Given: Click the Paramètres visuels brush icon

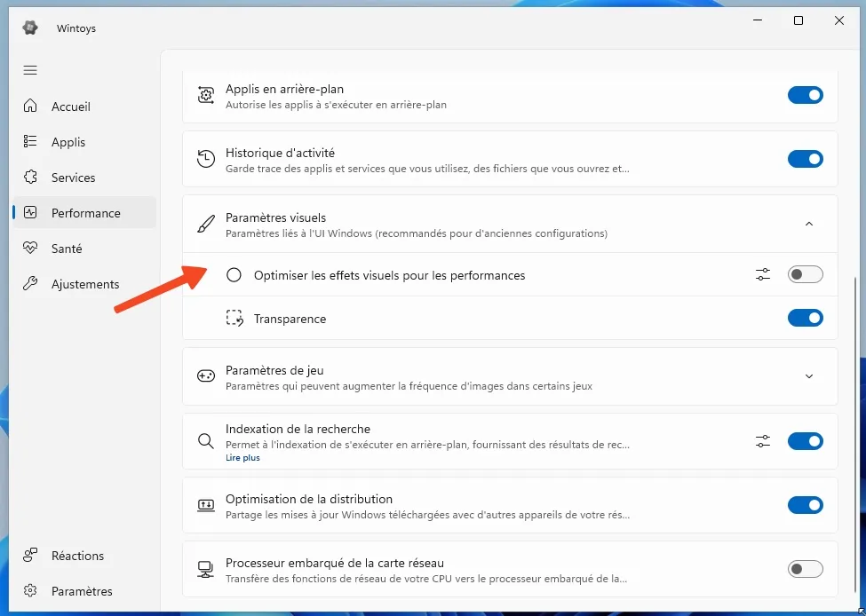Looking at the screenshot, I should point(206,225).
